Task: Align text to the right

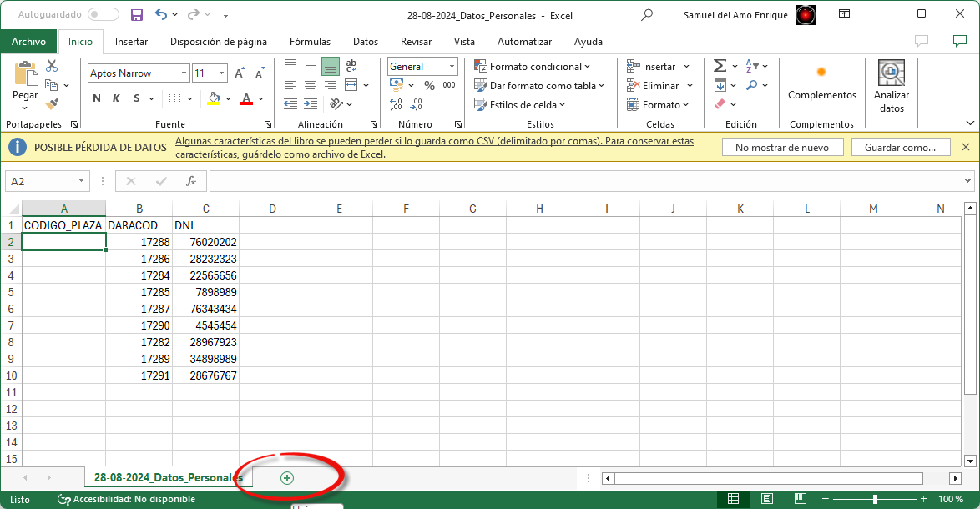Action: point(331,85)
